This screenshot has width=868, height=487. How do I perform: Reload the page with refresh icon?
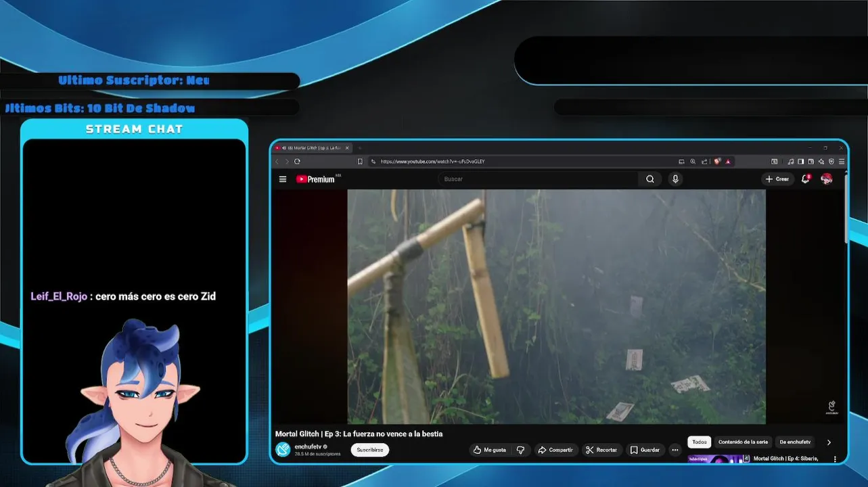[297, 162]
